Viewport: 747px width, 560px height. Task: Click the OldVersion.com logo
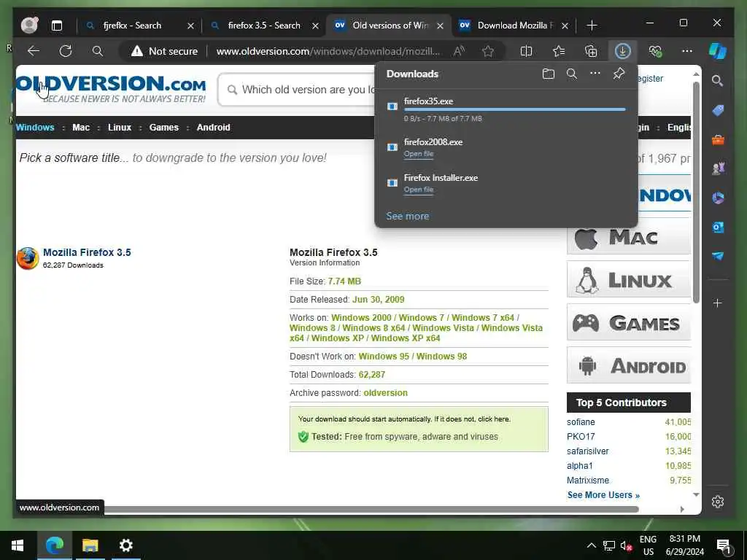[x=111, y=88]
